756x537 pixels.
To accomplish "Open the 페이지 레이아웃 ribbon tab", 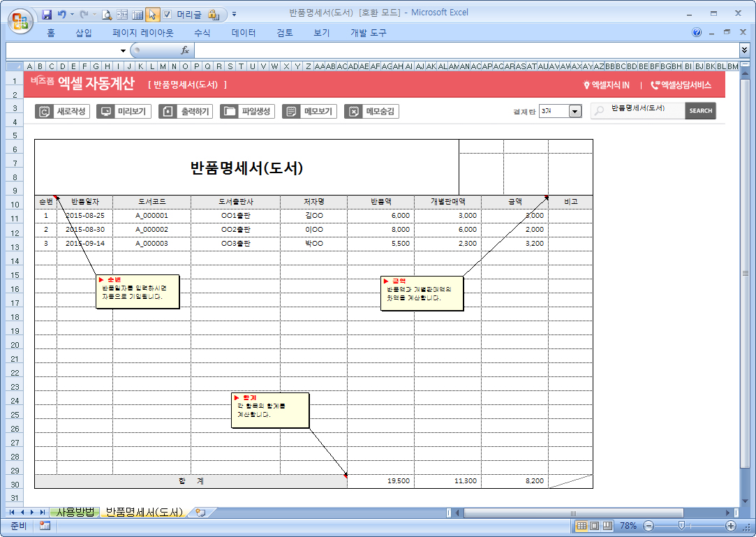I will pos(142,33).
